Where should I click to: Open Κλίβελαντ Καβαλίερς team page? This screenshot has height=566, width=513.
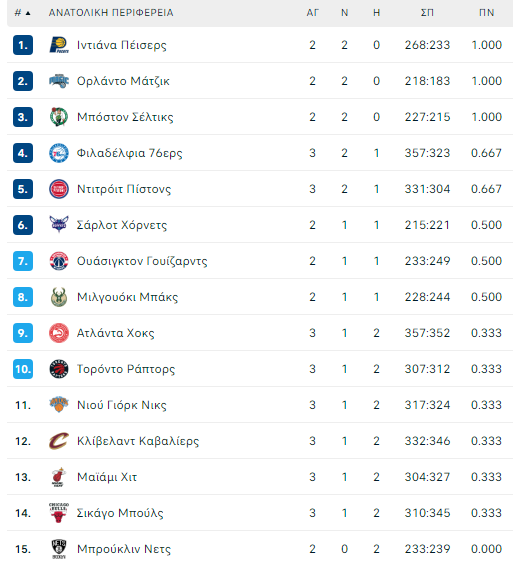click(138, 441)
